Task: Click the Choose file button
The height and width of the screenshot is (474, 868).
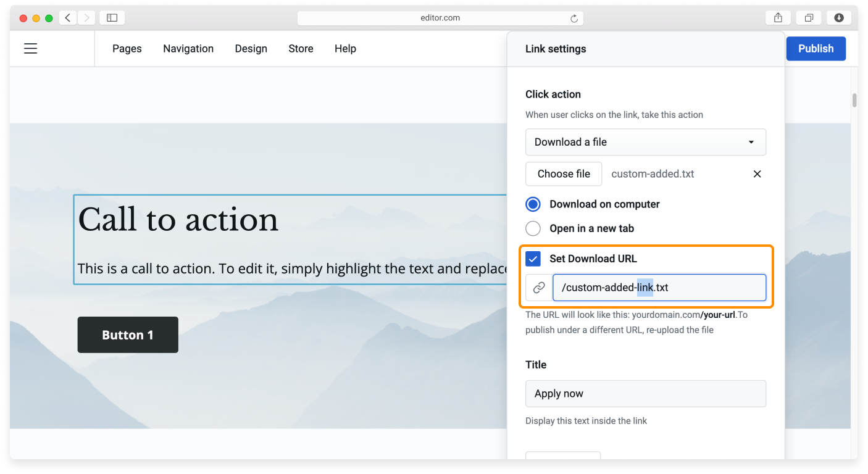Action: pyautogui.click(x=564, y=174)
